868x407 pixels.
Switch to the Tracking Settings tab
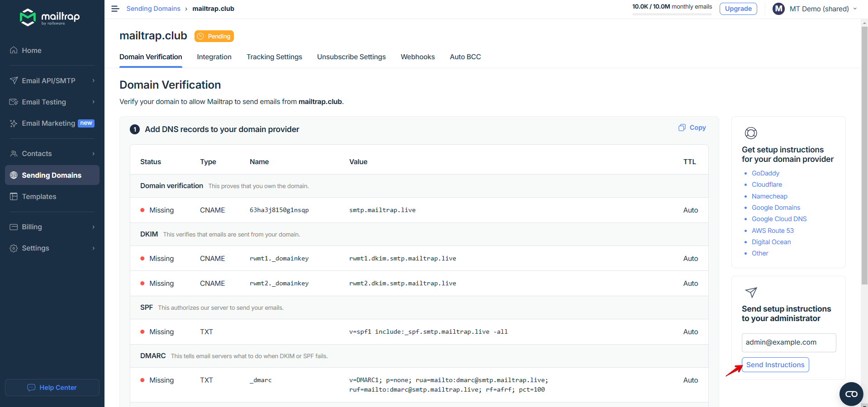(274, 57)
